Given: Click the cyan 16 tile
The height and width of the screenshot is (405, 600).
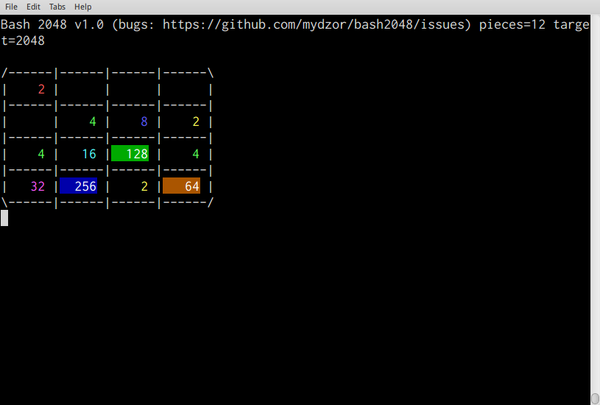Looking at the screenshot, I should click(89, 154).
